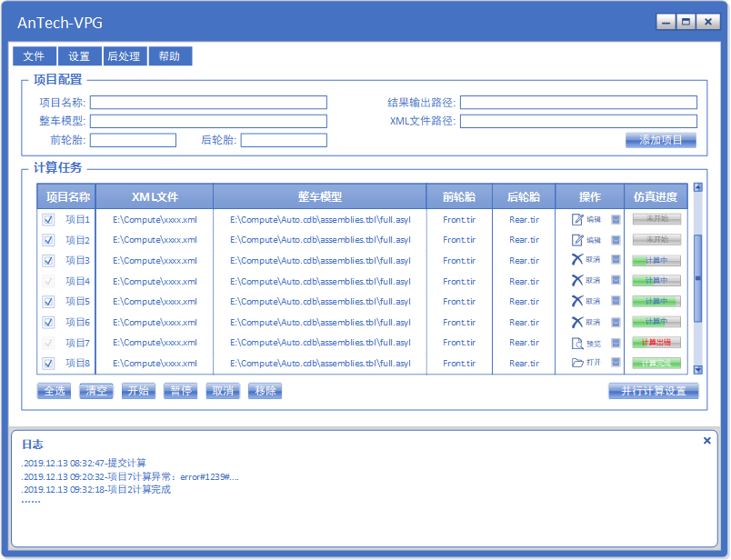Click the 计算出错 progress bar for 项目7

656,343
